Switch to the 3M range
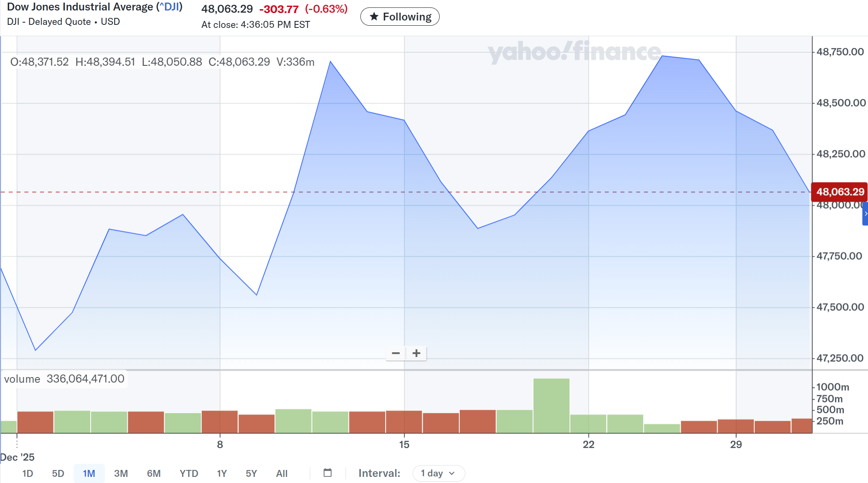The width and height of the screenshot is (868, 483). click(x=121, y=473)
